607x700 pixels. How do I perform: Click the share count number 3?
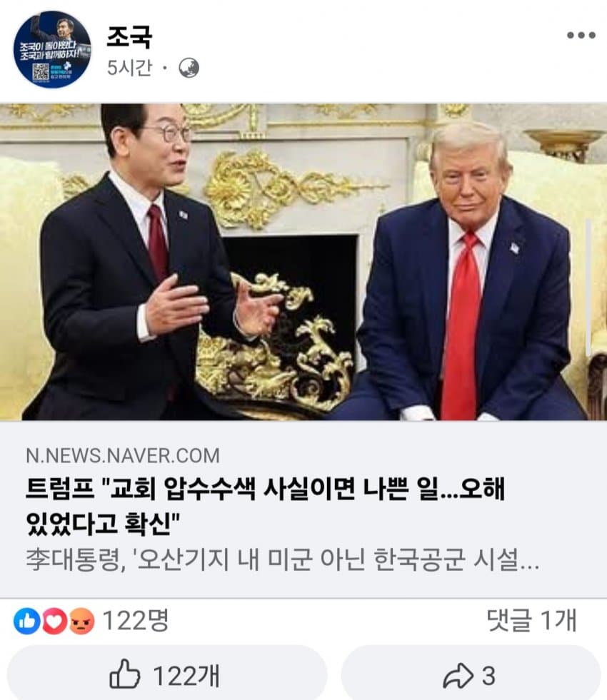tap(488, 676)
